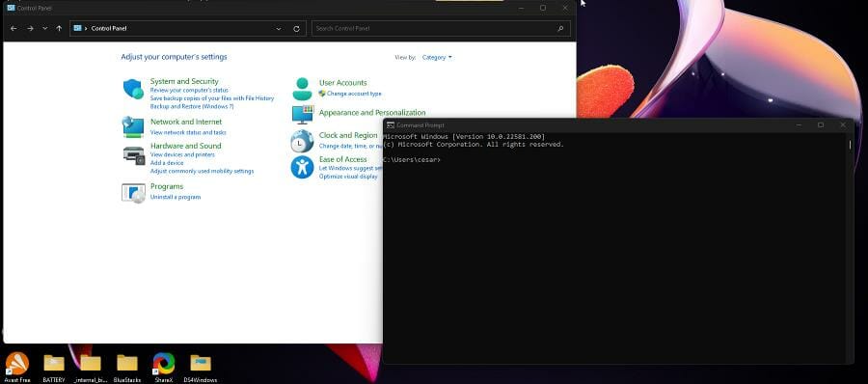868x384 pixels.
Task: Click Change account type link
Action: coord(354,94)
